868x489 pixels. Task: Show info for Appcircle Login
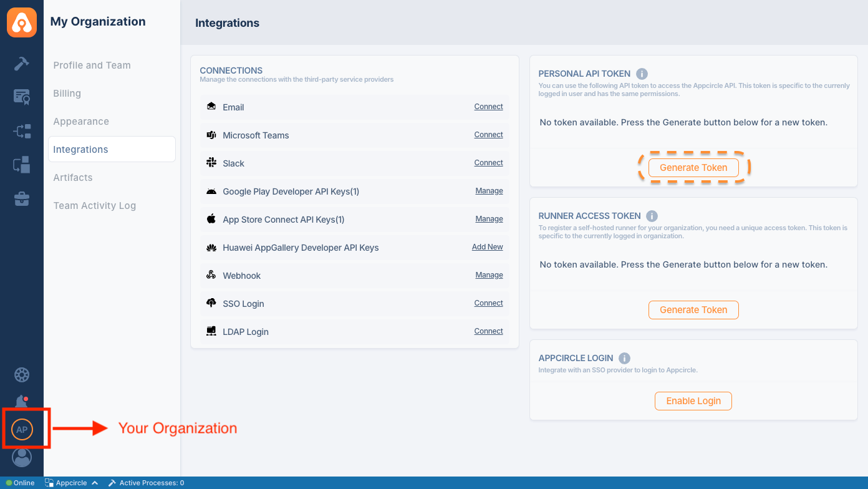pyautogui.click(x=625, y=358)
